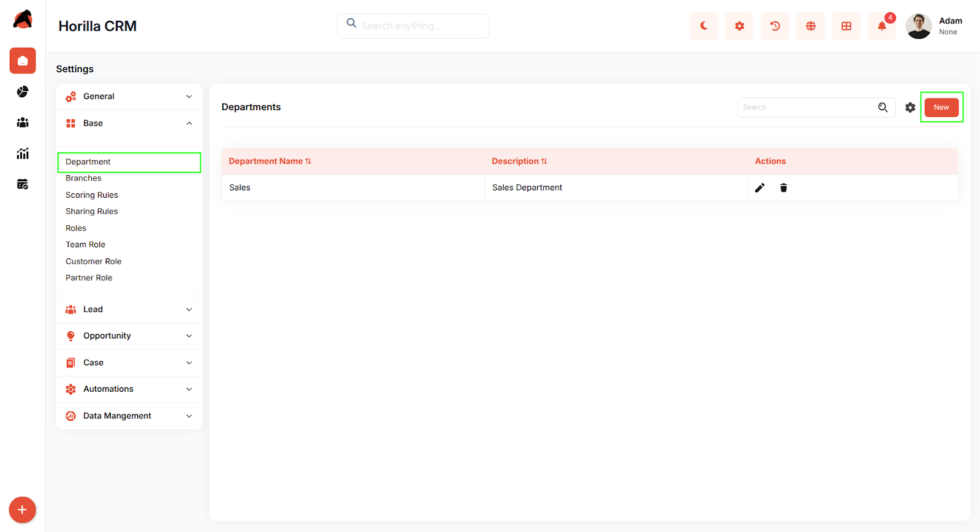This screenshot has width=980, height=532.
Task: Open the grid apps icon in header
Action: coord(846,26)
